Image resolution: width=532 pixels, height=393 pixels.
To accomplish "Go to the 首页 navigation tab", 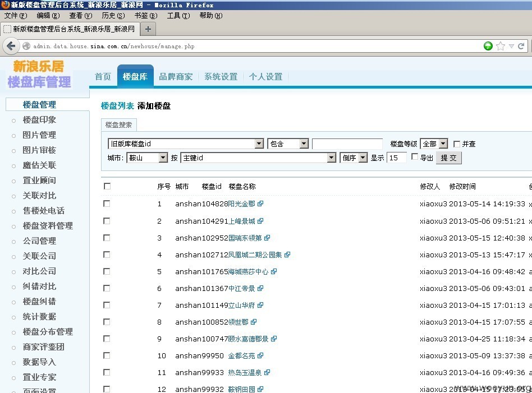I will (x=103, y=77).
